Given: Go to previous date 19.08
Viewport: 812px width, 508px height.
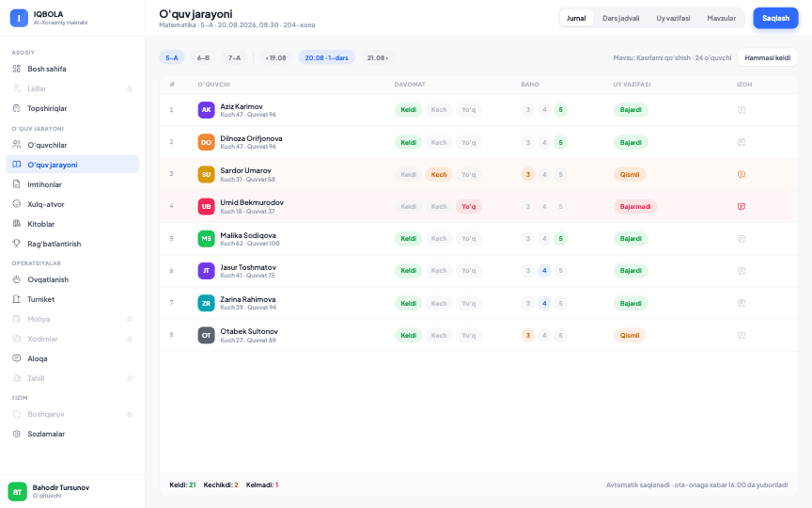Looking at the screenshot, I should pos(276,57).
